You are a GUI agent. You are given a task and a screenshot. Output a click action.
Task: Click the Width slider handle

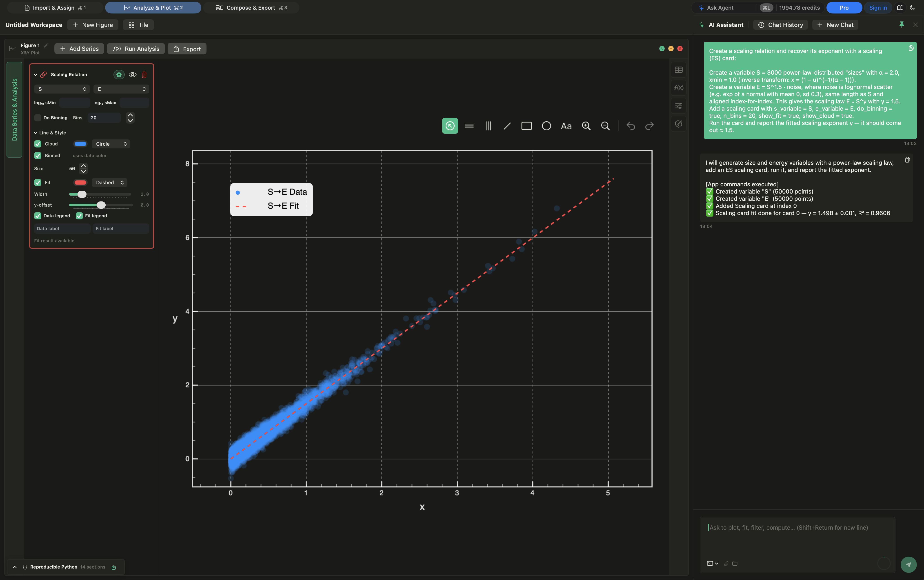click(x=82, y=194)
